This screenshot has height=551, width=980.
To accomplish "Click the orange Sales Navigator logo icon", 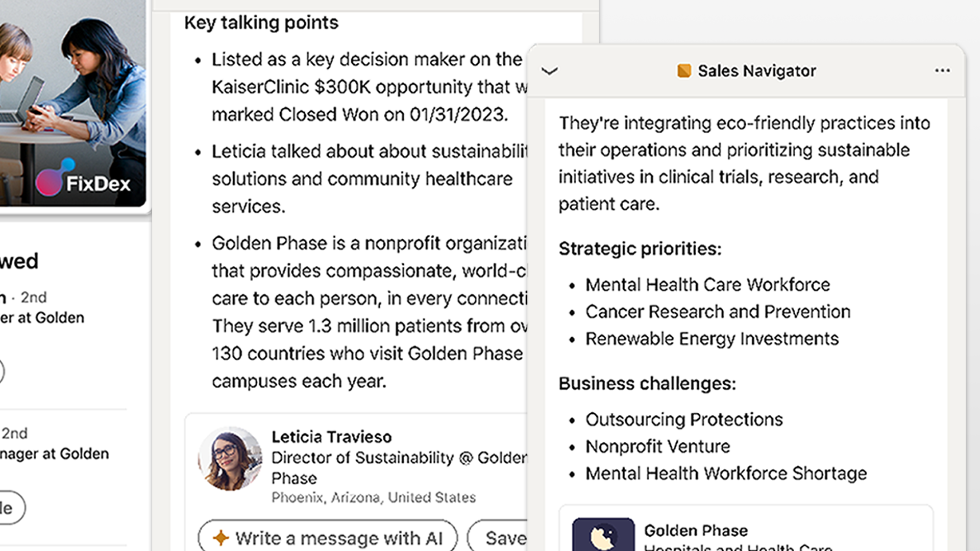I will point(684,70).
